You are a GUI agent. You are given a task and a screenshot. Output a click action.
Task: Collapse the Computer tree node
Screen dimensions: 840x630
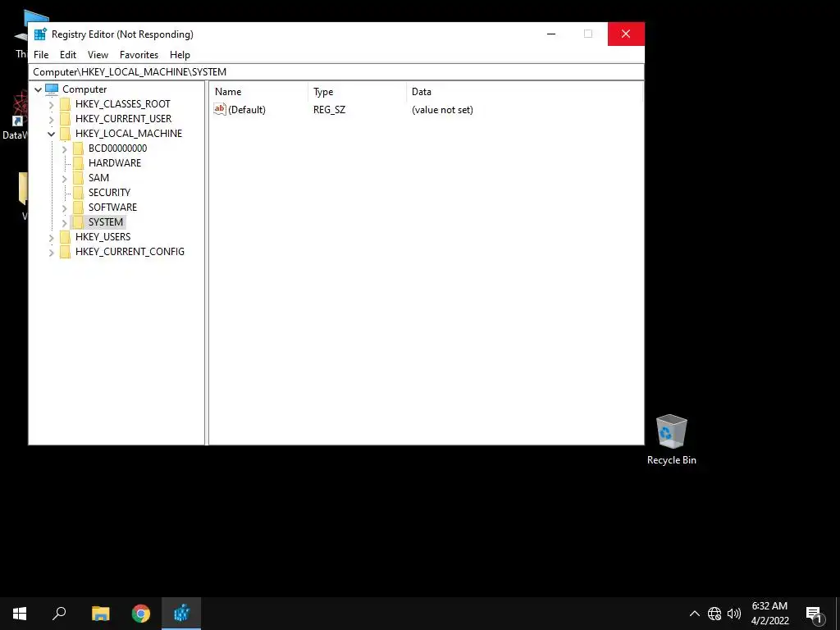point(38,89)
